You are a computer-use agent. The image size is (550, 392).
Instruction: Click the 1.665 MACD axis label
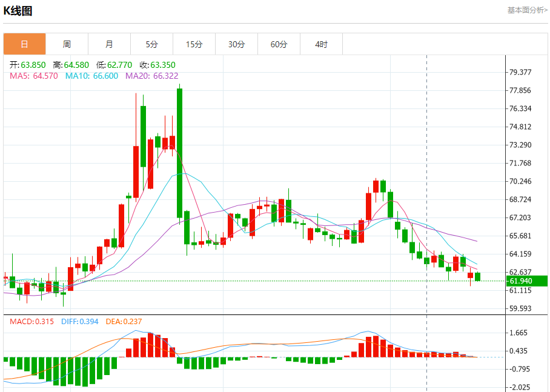pyautogui.click(x=519, y=333)
